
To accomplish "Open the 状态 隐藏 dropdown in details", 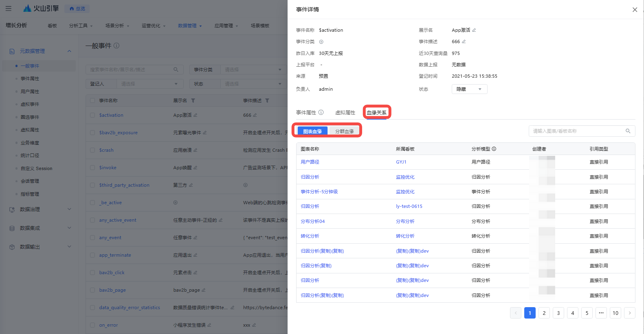I will point(469,89).
